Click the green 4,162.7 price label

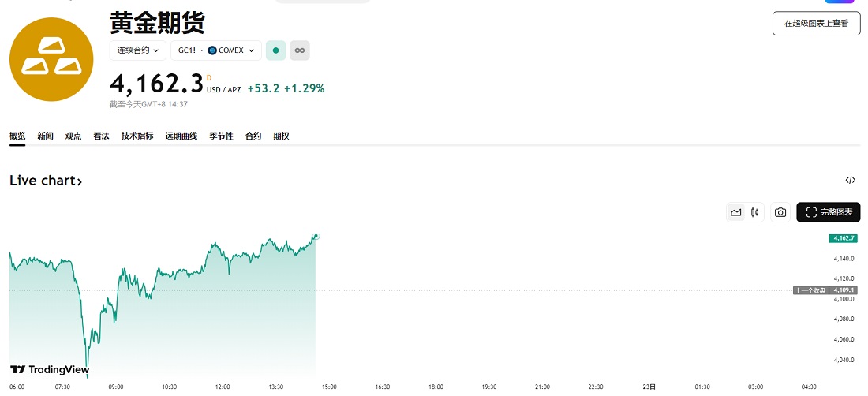[x=844, y=238]
